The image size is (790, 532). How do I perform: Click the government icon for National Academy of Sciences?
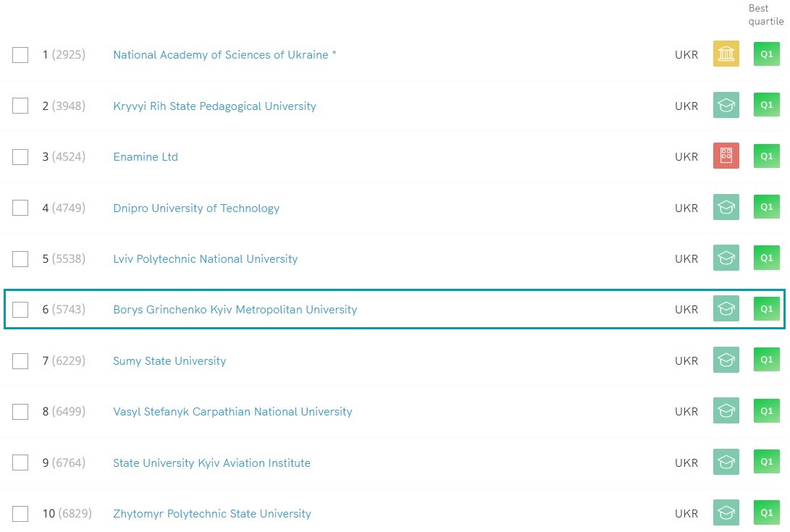726,54
